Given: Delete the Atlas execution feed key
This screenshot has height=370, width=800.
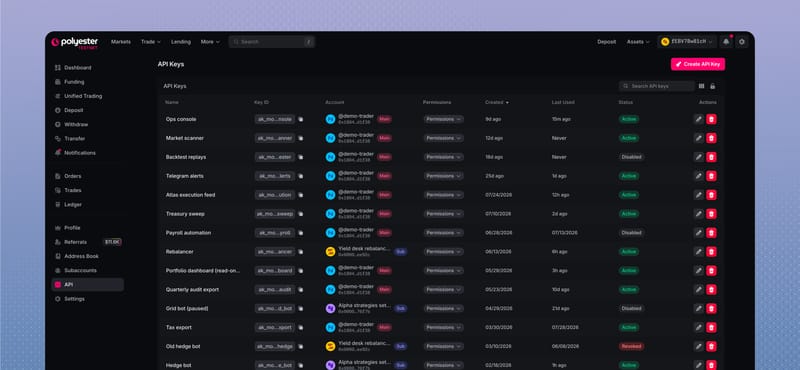Looking at the screenshot, I should [711, 195].
